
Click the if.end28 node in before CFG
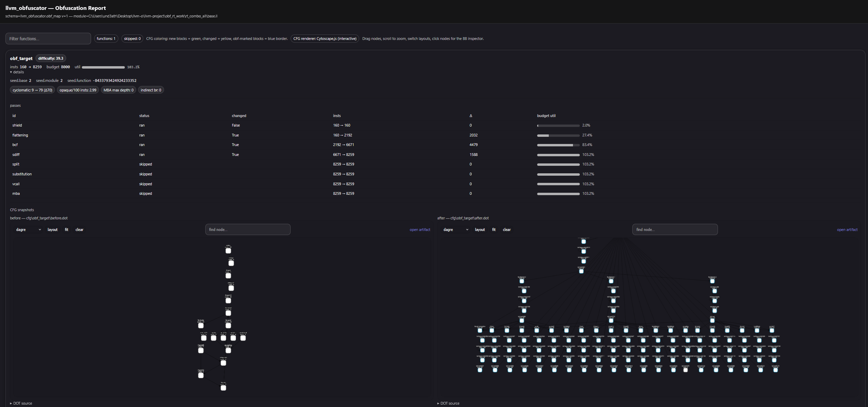pos(201,350)
